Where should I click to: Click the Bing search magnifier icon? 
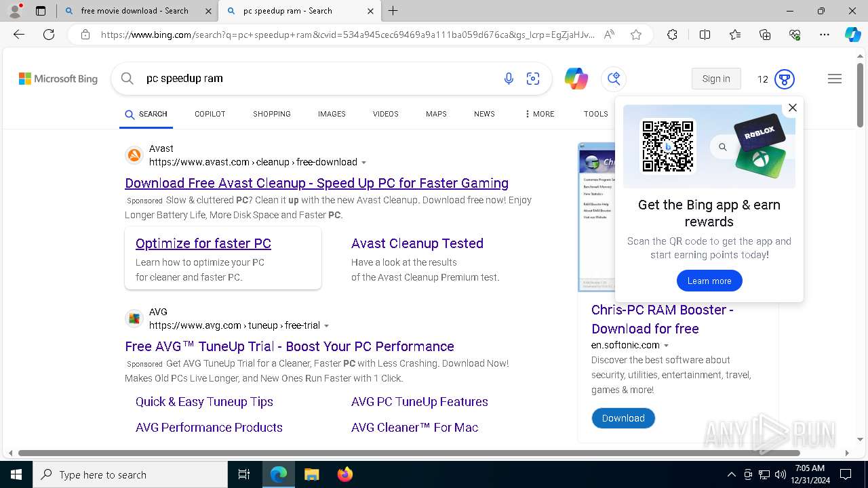[x=127, y=79]
